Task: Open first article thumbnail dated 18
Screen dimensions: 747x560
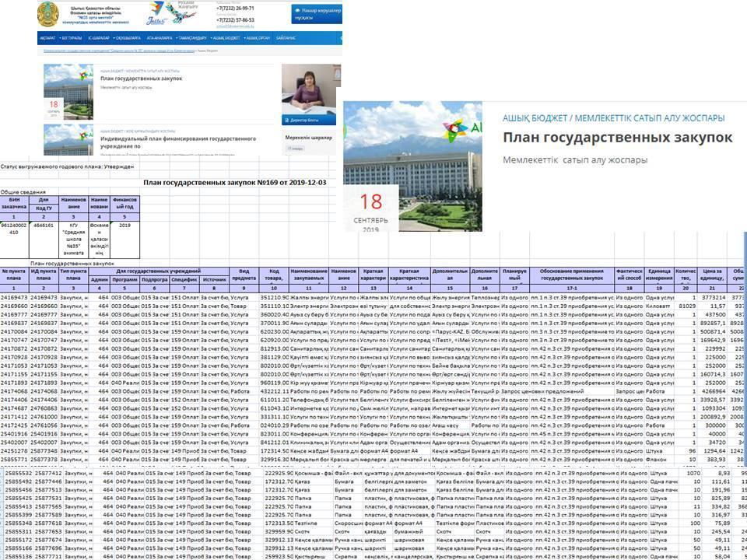Action: tap(68, 92)
